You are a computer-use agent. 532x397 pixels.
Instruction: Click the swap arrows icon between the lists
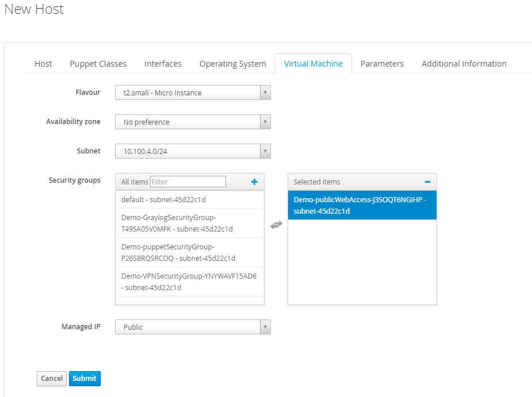[276, 225]
